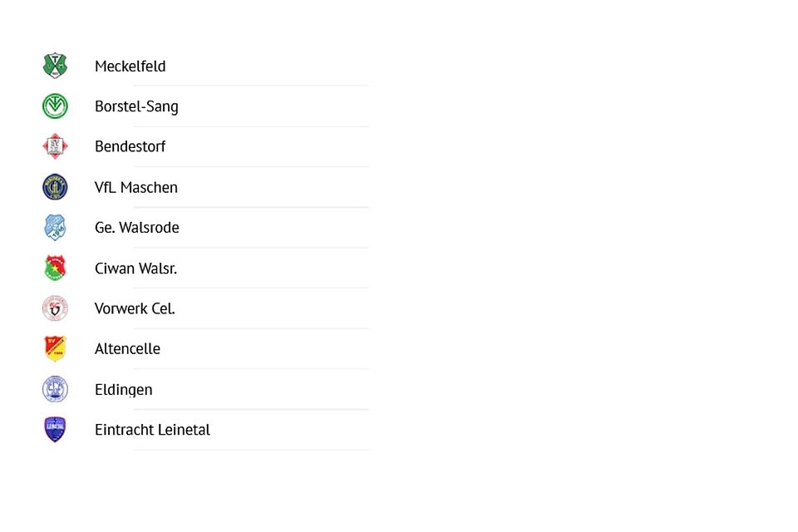Screen dimensions: 798x532
Task: Select the Vorwerk Cel. team name
Action: point(135,308)
